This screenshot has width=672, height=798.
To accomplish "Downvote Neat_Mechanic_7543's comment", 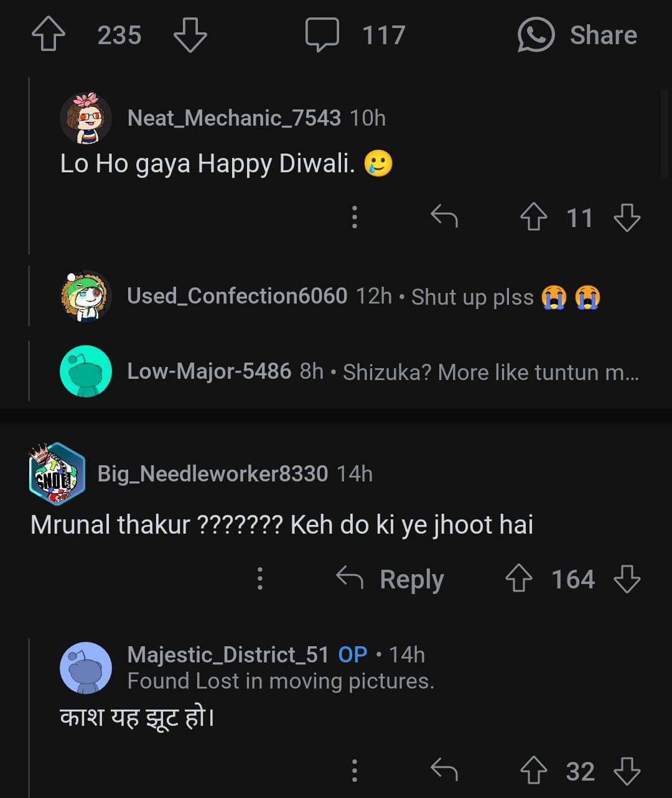I will click(x=627, y=218).
